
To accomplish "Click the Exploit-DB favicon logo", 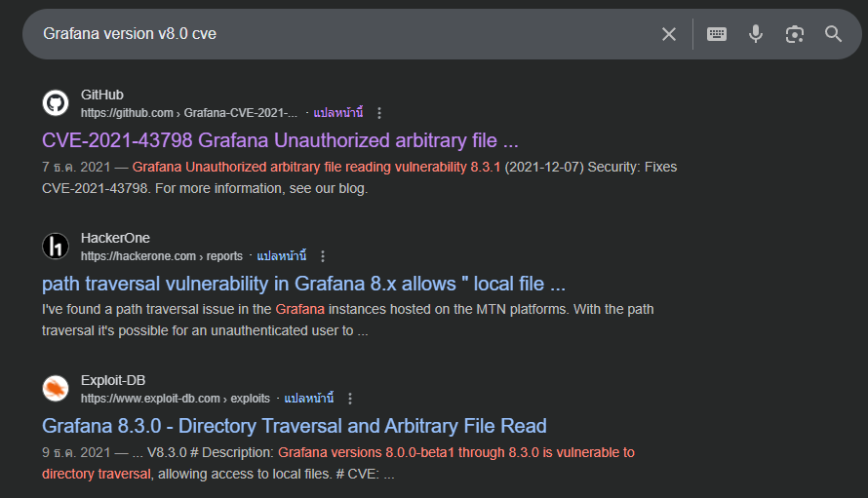I will point(56,389).
